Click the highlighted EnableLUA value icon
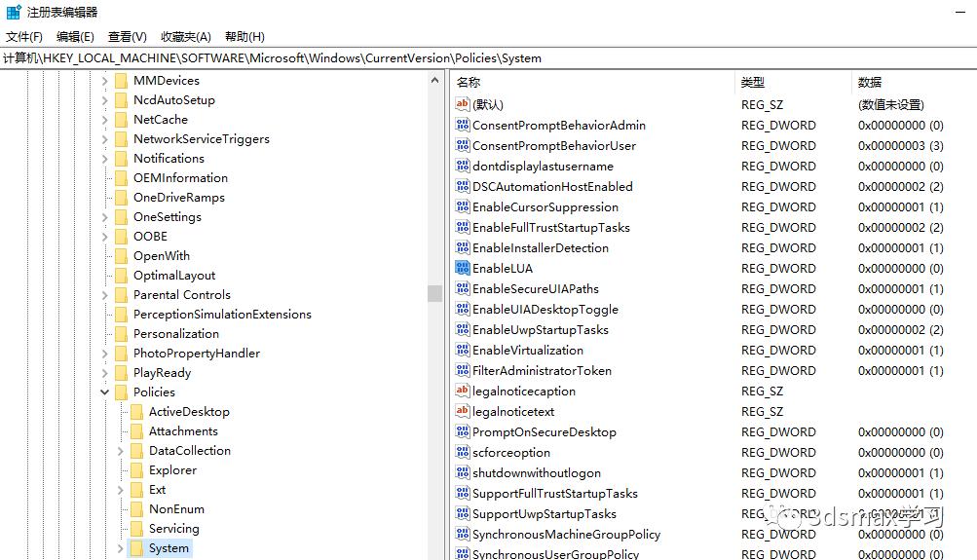 pos(463,269)
